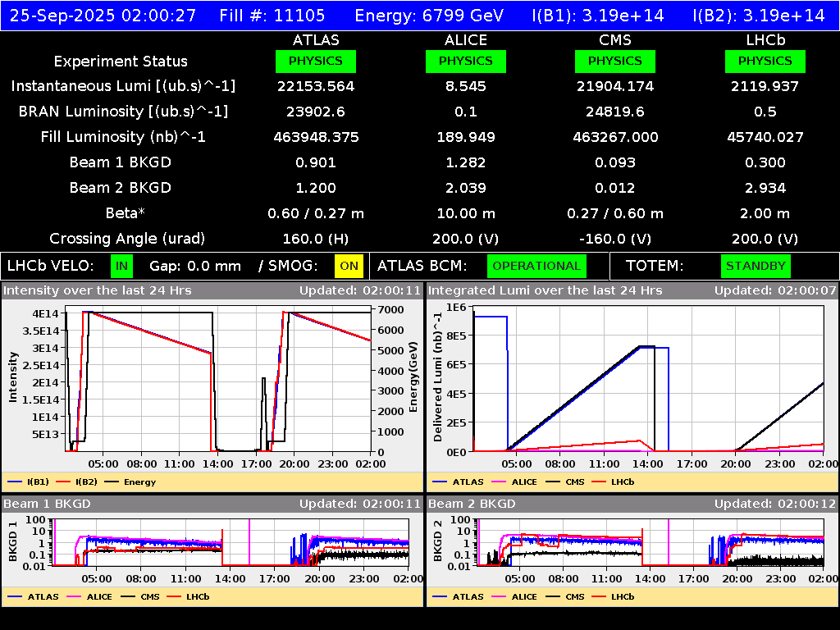Click the CMS PHYSICS status indicator

click(x=615, y=61)
